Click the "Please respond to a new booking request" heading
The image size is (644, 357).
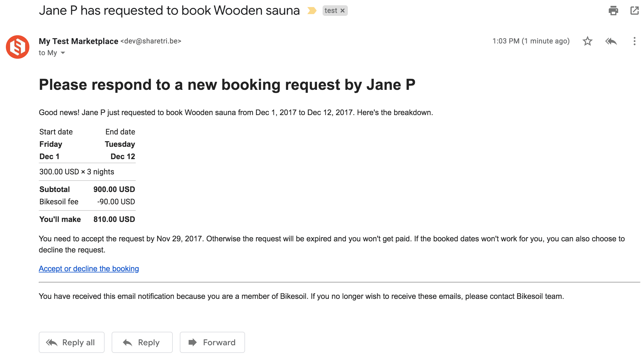pyautogui.click(x=227, y=85)
